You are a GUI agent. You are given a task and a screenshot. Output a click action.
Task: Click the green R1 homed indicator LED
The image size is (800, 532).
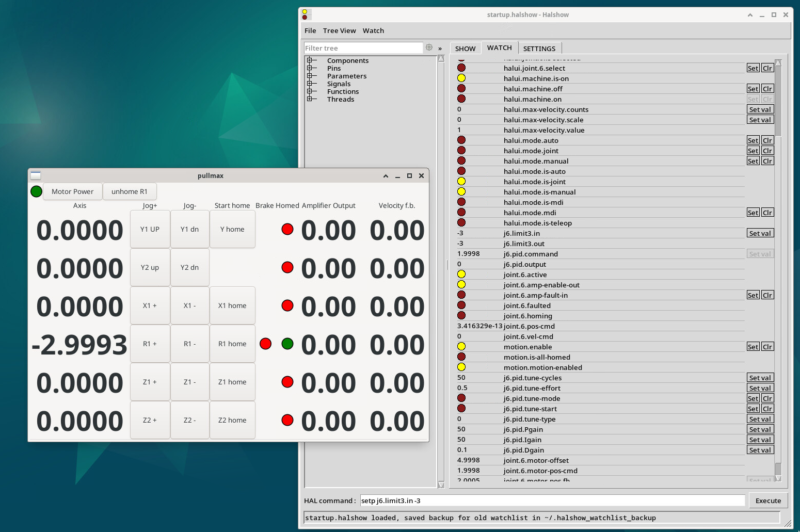pyautogui.click(x=287, y=344)
